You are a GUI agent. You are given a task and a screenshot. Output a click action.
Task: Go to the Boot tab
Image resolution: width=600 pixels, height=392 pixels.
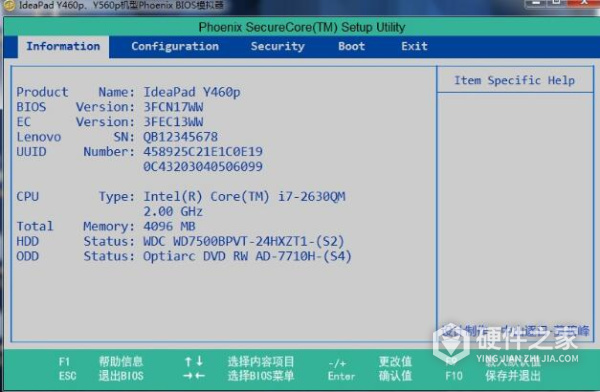351,47
